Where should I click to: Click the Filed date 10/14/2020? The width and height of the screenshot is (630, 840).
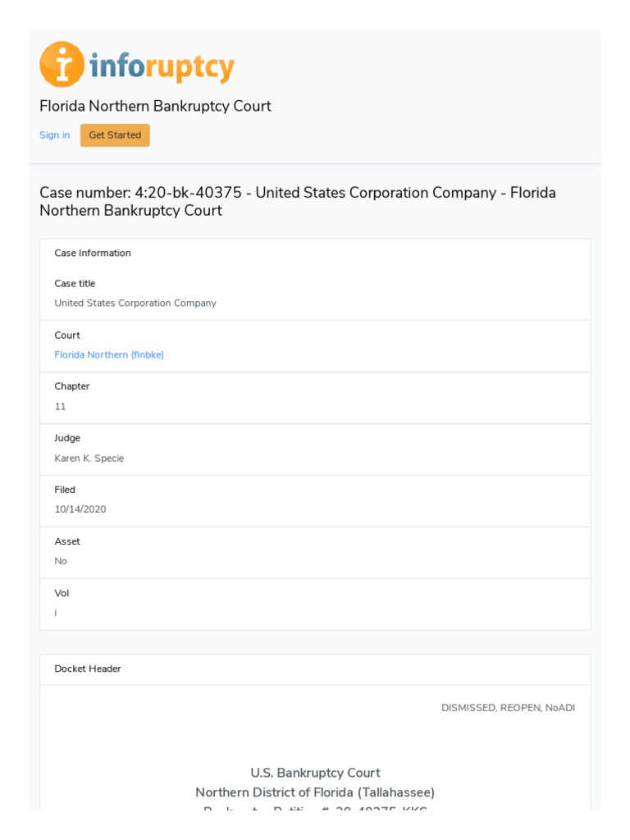click(x=80, y=509)
